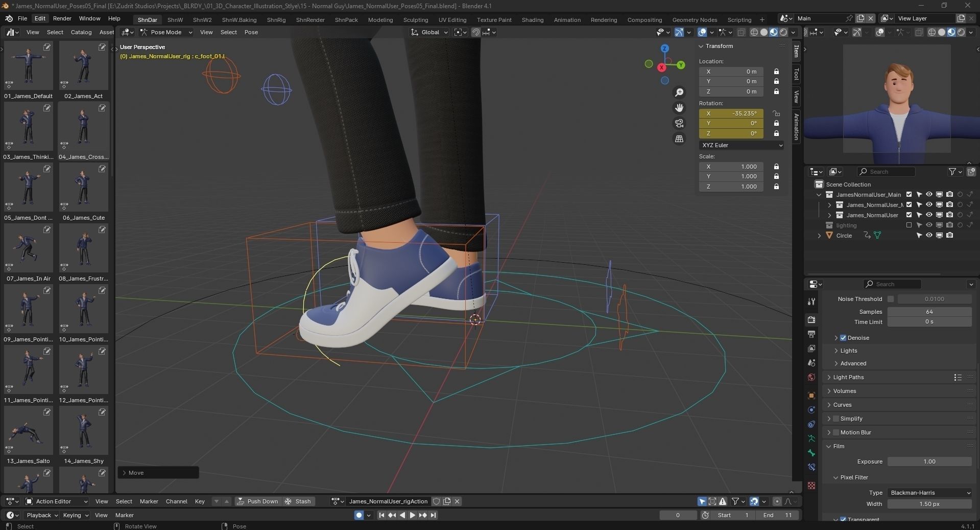Toggle show gizmos button in main viewport
980x530 pixels.
[x=679, y=32]
